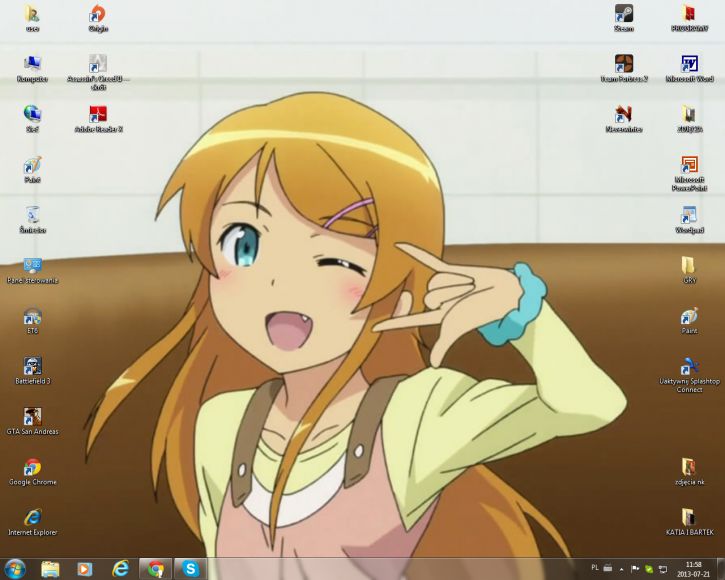
Task: Open Windows Explorer from the taskbar
Action: 50,569
